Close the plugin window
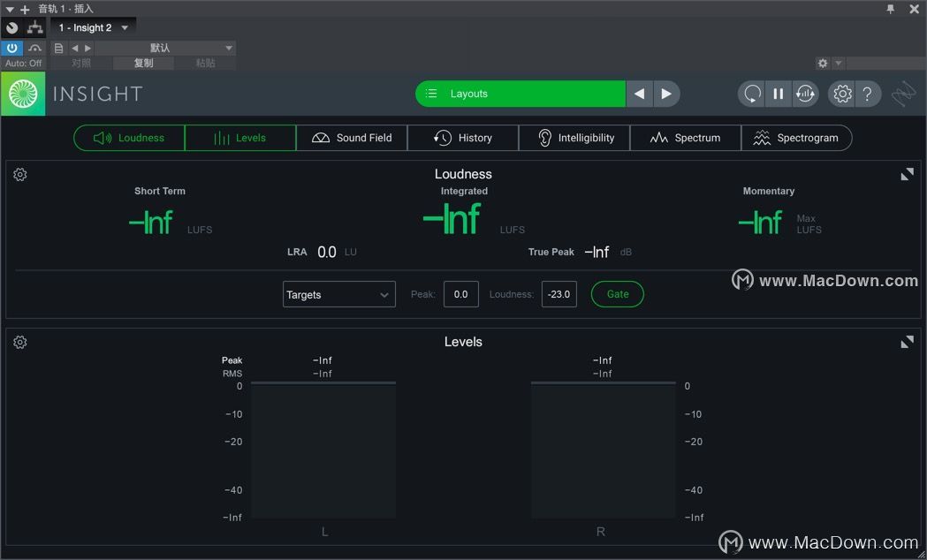The image size is (927, 560). pyautogui.click(x=914, y=10)
